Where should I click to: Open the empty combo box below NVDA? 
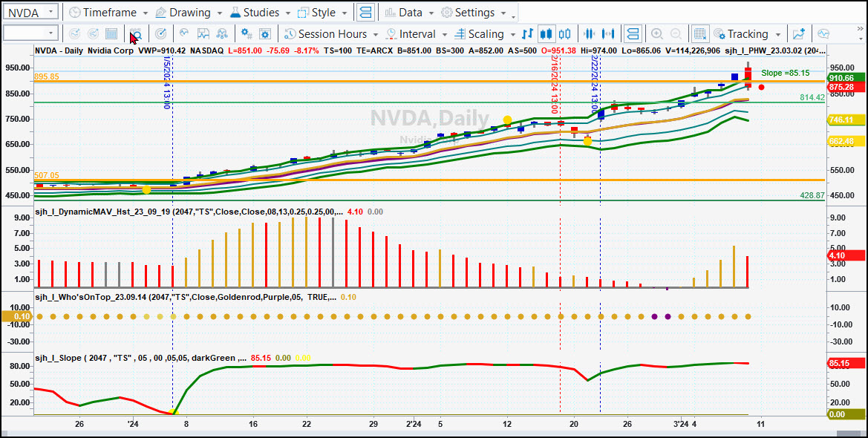click(30, 33)
